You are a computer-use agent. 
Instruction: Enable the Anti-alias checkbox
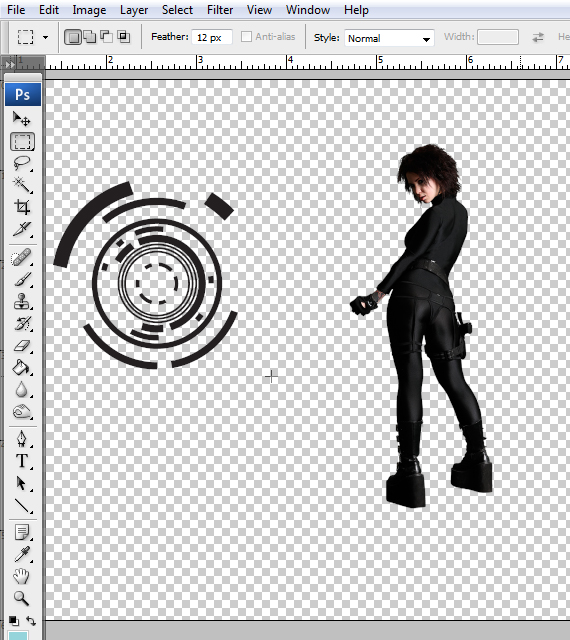[246, 37]
